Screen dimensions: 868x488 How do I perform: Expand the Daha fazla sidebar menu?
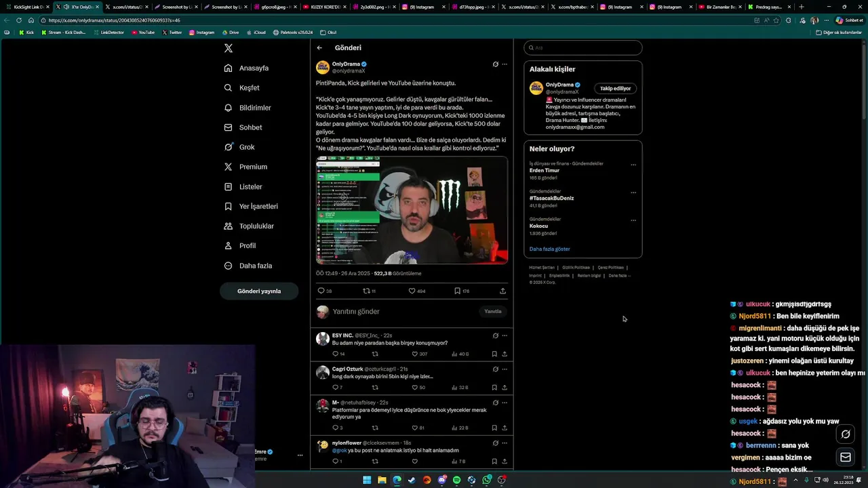[248, 266]
